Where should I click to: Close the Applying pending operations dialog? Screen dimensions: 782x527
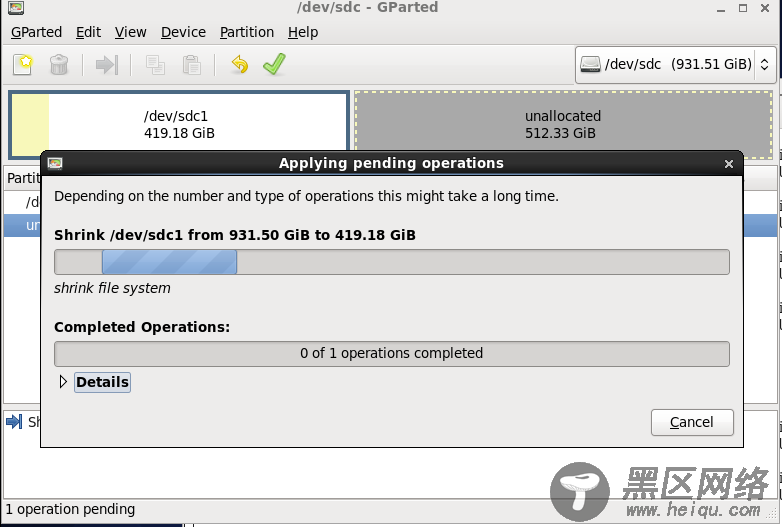pyautogui.click(x=729, y=164)
